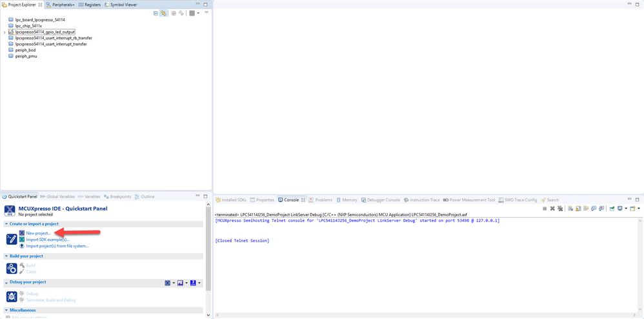This screenshot has width=644, height=319.
Task: Open the Project Explorer view menu arrow
Action: pyautogui.click(x=206, y=13)
